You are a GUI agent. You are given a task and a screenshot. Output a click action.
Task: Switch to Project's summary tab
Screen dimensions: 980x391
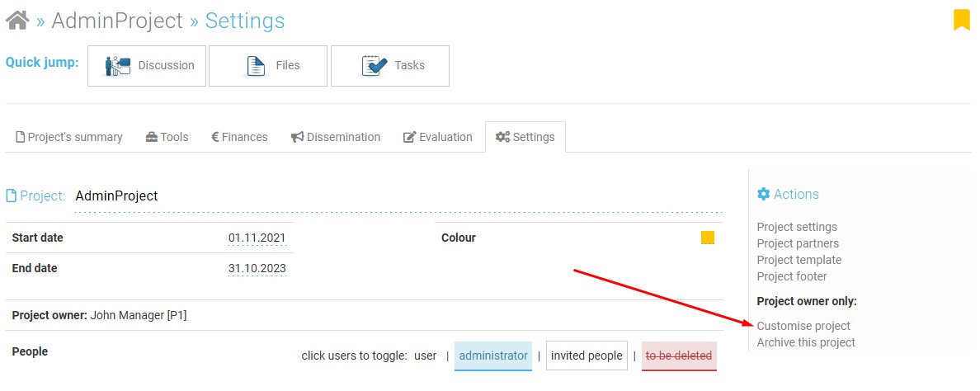[x=68, y=137]
